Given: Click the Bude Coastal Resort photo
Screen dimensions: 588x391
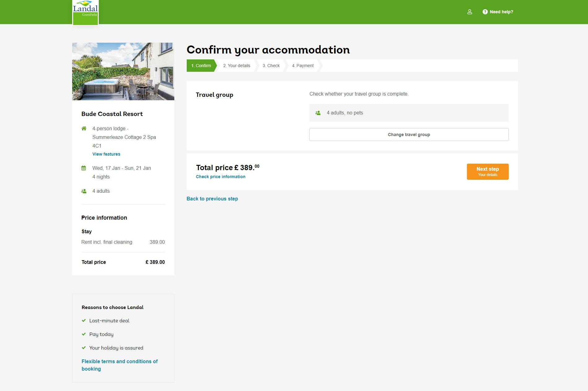Looking at the screenshot, I should click(x=123, y=71).
